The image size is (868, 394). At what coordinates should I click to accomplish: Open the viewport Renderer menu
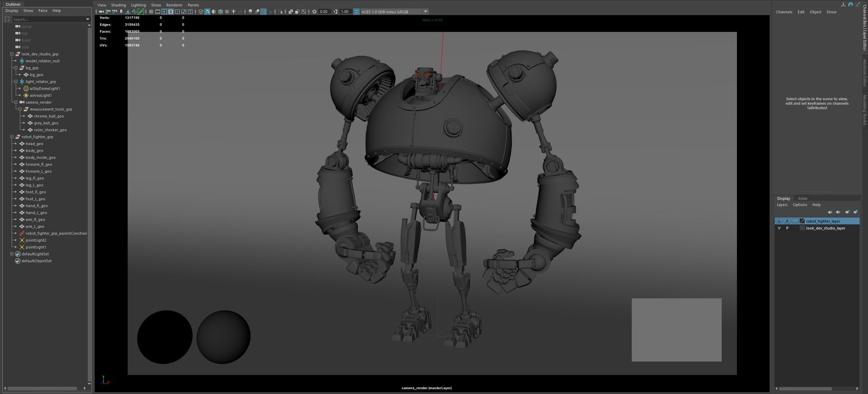174,5
